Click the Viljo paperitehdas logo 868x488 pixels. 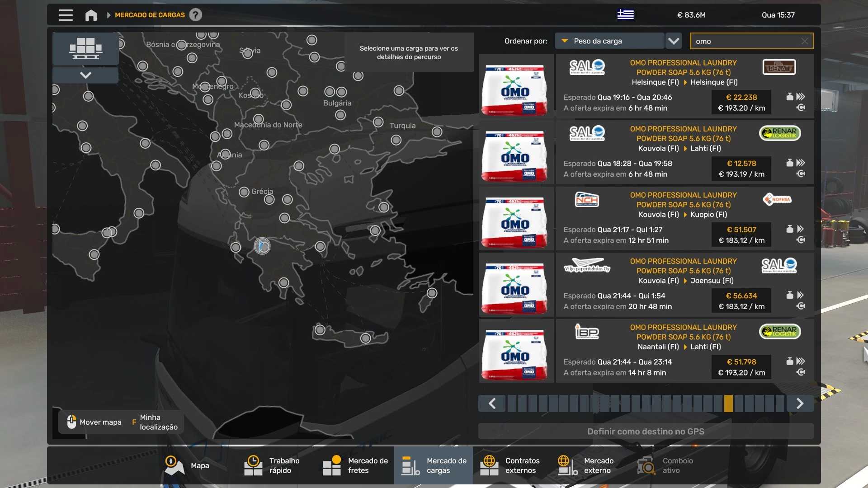pos(587,265)
